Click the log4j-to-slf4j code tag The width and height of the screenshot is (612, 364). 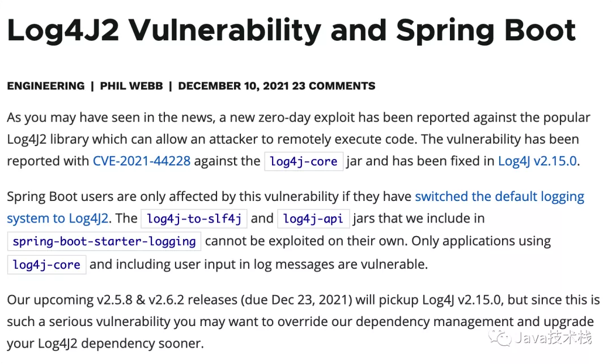coord(194,219)
